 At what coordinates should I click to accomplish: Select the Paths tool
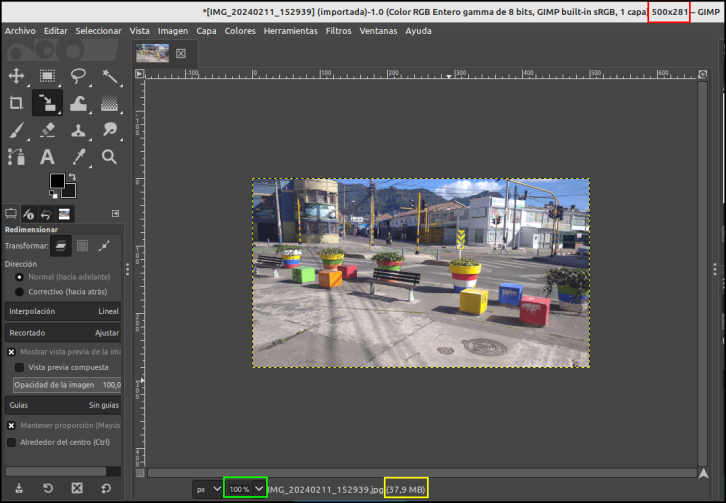16,157
